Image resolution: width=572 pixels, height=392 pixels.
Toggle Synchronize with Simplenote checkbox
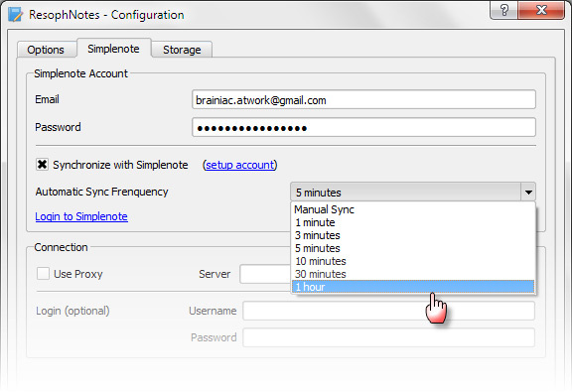43,165
